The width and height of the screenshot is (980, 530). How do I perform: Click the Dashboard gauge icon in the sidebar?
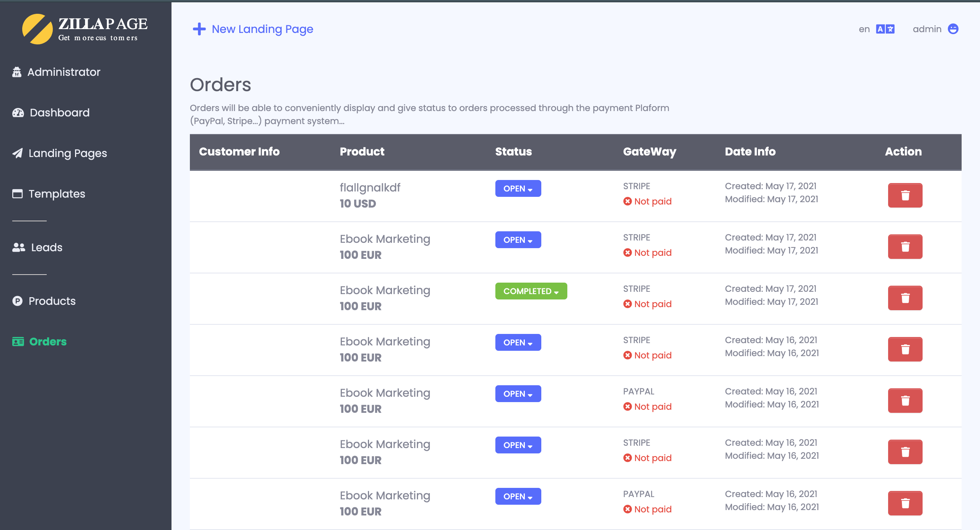[18, 113]
